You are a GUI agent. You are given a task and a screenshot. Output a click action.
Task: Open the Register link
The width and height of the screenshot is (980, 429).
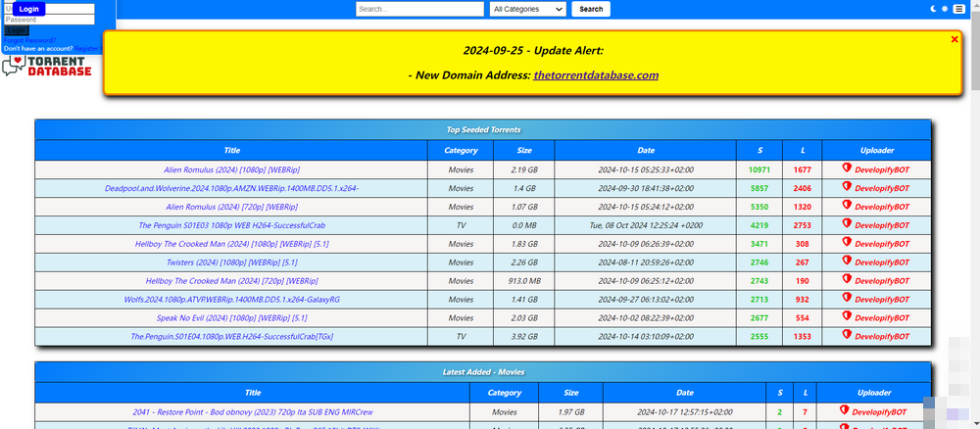click(87, 48)
